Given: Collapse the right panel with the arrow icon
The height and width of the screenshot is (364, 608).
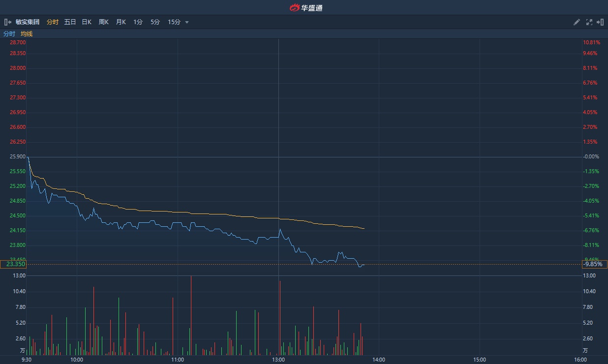Looking at the screenshot, I should click(600, 22).
